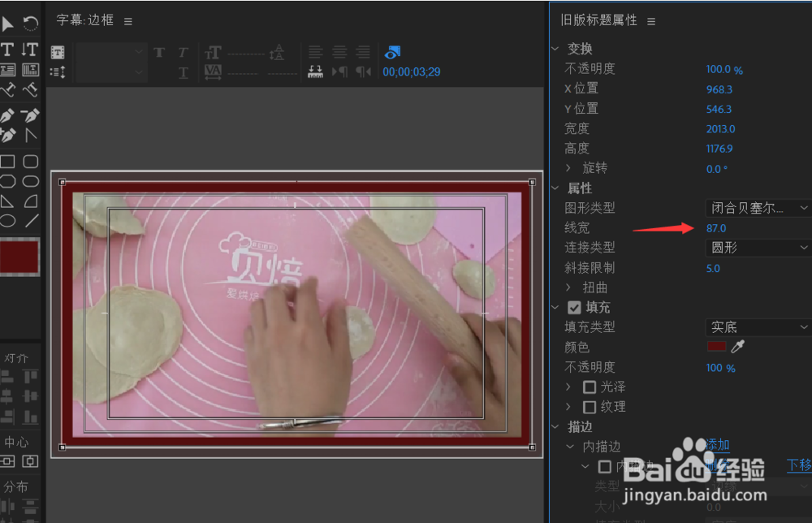The width and height of the screenshot is (812, 523).
Task: Enable the 光泽 sheen checkbox
Action: click(590, 387)
